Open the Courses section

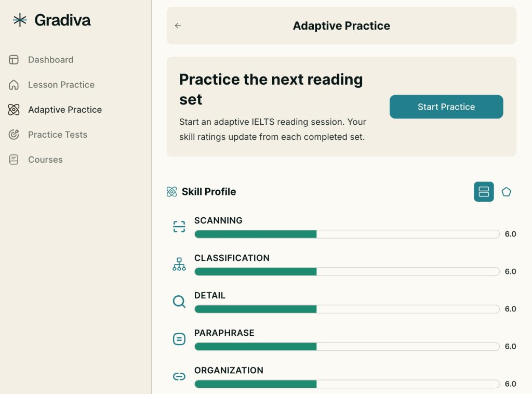click(46, 160)
